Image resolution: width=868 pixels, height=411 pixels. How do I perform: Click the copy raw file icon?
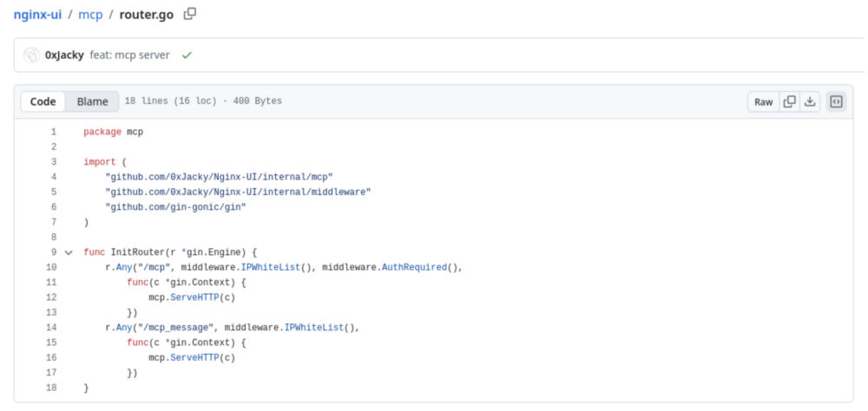tap(789, 101)
